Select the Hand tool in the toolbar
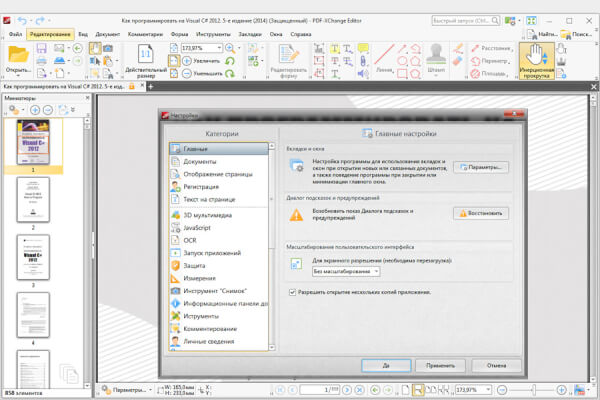This screenshot has height=400, width=600. click(95, 48)
